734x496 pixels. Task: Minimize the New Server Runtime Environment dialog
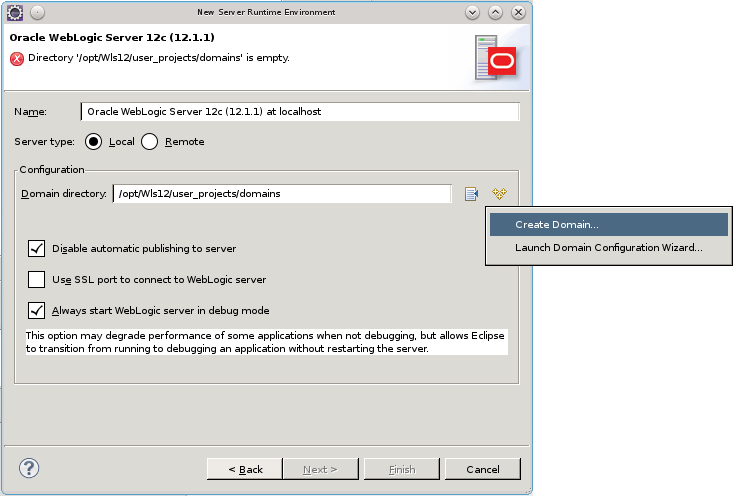click(472, 12)
